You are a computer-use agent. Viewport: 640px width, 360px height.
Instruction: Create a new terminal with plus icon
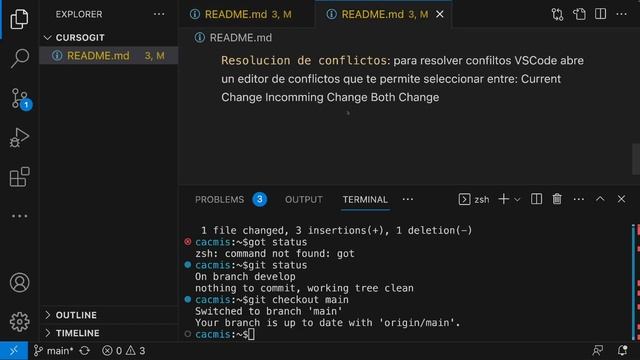point(504,199)
